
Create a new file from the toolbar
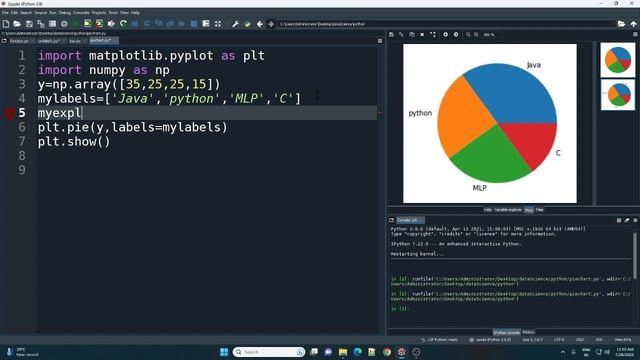coord(6,24)
